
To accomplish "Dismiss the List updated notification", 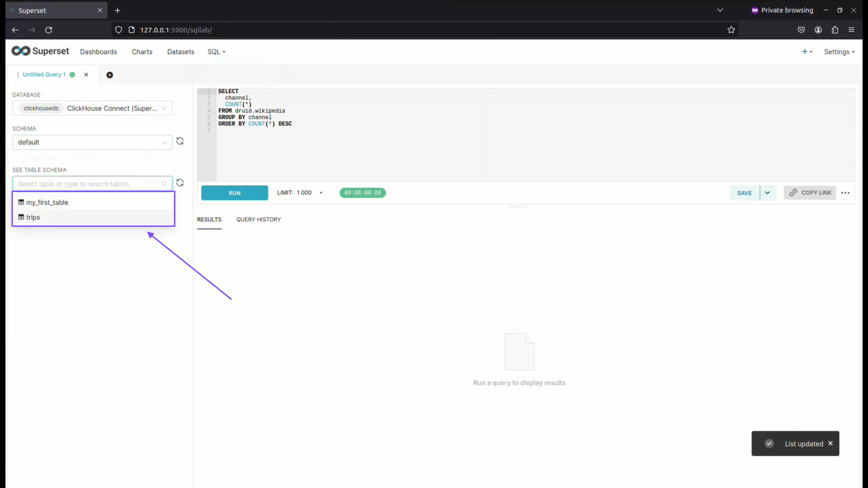I will point(831,443).
